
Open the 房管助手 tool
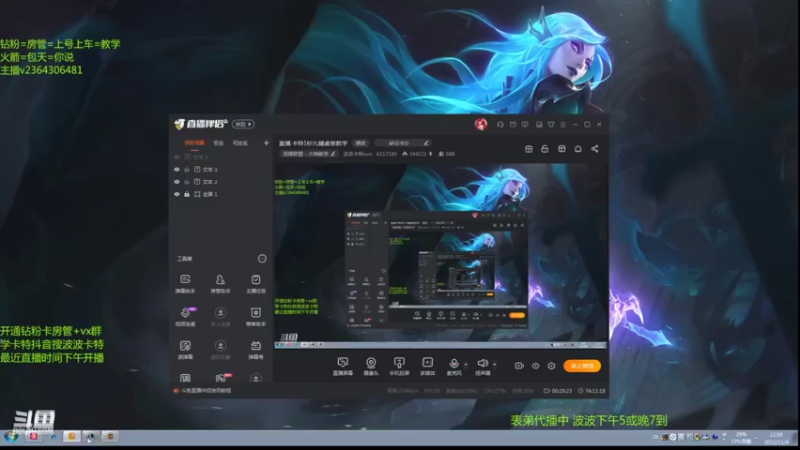click(220, 283)
